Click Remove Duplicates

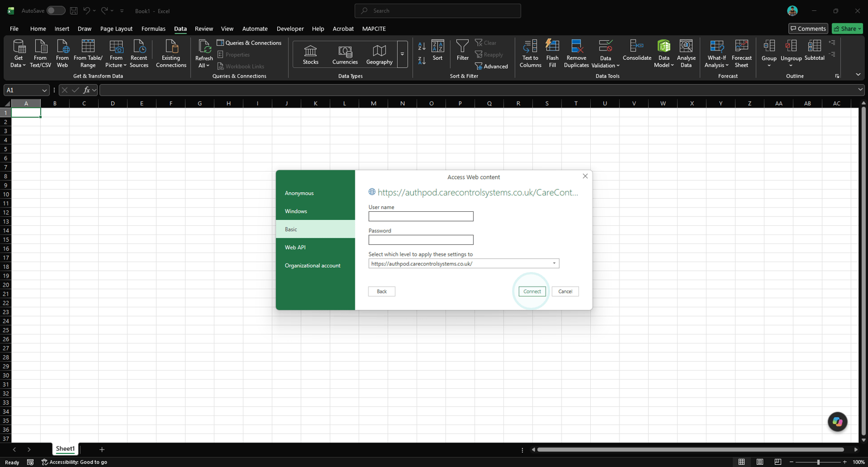576,53
